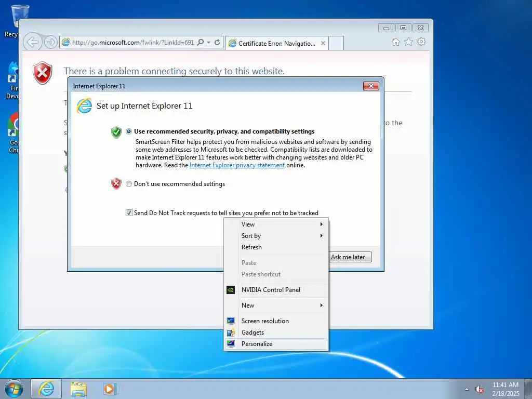Open Favorites star icon
This screenshot has height=399, width=532.
click(408, 42)
